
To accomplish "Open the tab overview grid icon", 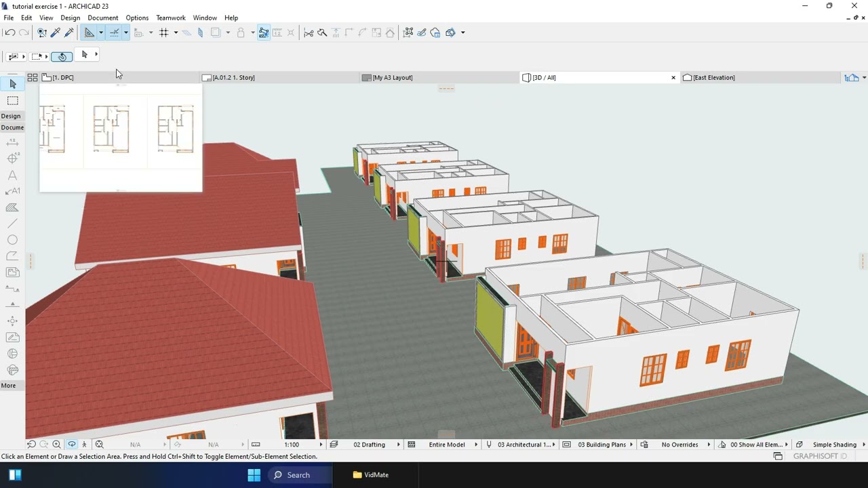I will point(32,77).
